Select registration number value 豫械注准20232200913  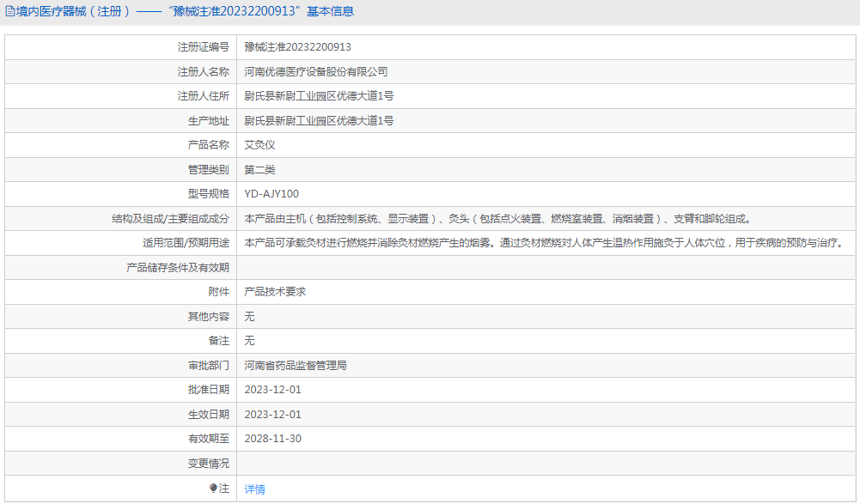pyautogui.click(x=298, y=47)
